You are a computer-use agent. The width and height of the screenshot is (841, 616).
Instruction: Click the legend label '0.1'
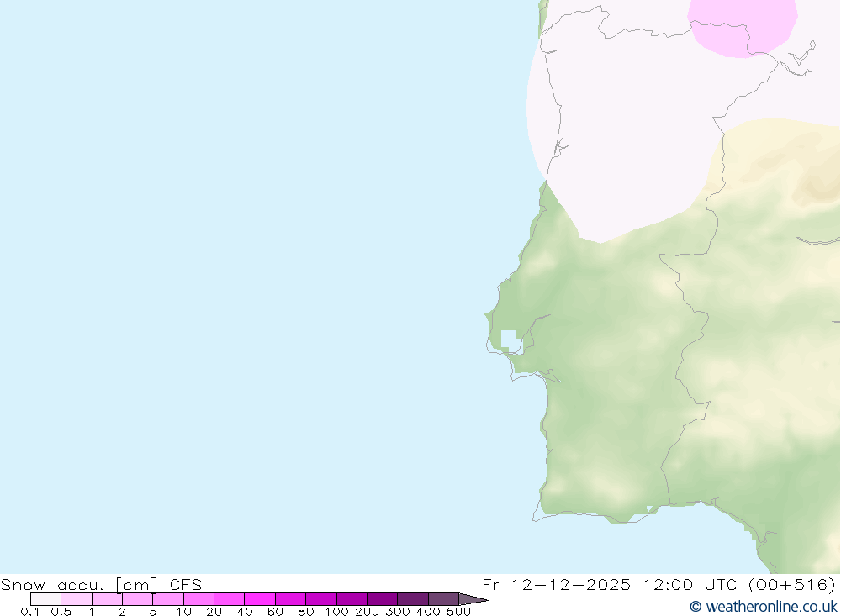click(30, 611)
